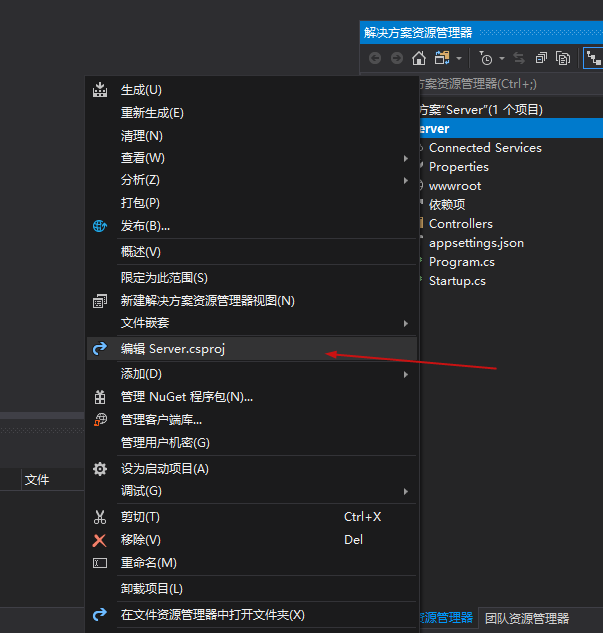Choose 卸载项目(L)
The height and width of the screenshot is (633, 603).
pos(252,589)
